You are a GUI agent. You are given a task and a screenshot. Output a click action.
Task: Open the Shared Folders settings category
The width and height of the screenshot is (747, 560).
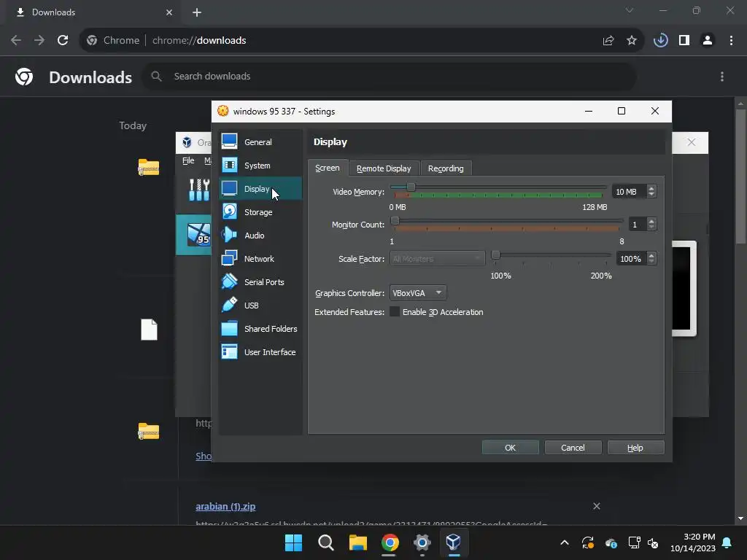(x=260, y=329)
